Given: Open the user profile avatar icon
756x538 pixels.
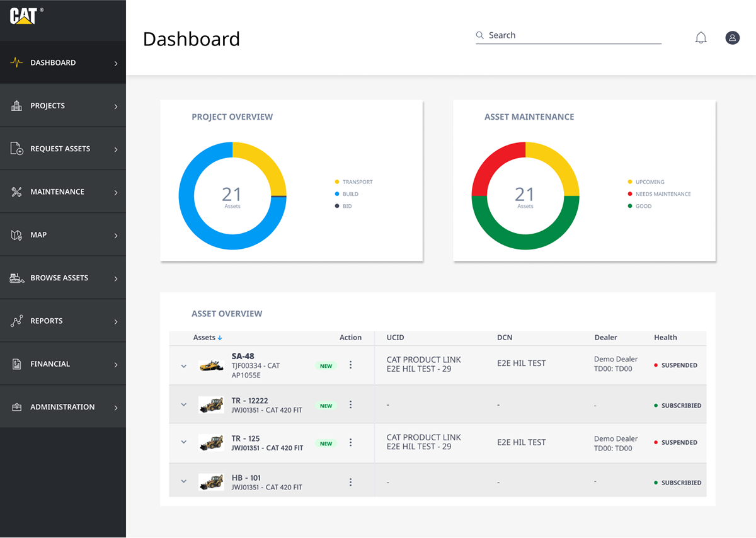Looking at the screenshot, I should pos(732,38).
